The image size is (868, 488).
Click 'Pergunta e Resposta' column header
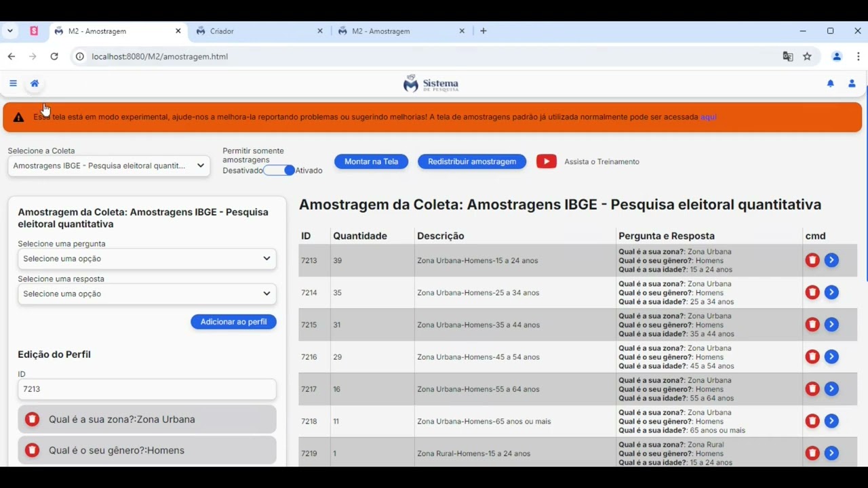pos(667,236)
